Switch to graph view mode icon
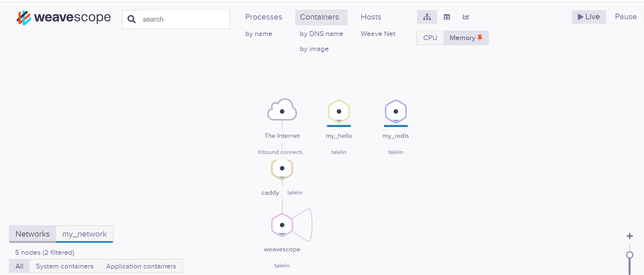The image size is (644, 275). (x=427, y=17)
